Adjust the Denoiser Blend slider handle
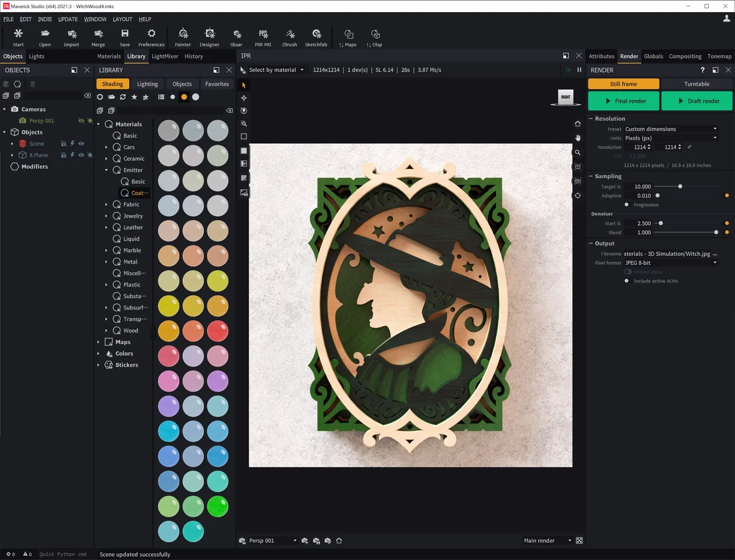 [716, 232]
